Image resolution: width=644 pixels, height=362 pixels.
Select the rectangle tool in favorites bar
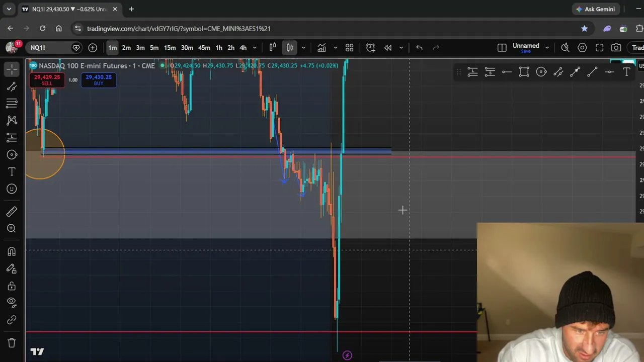pyautogui.click(x=524, y=72)
